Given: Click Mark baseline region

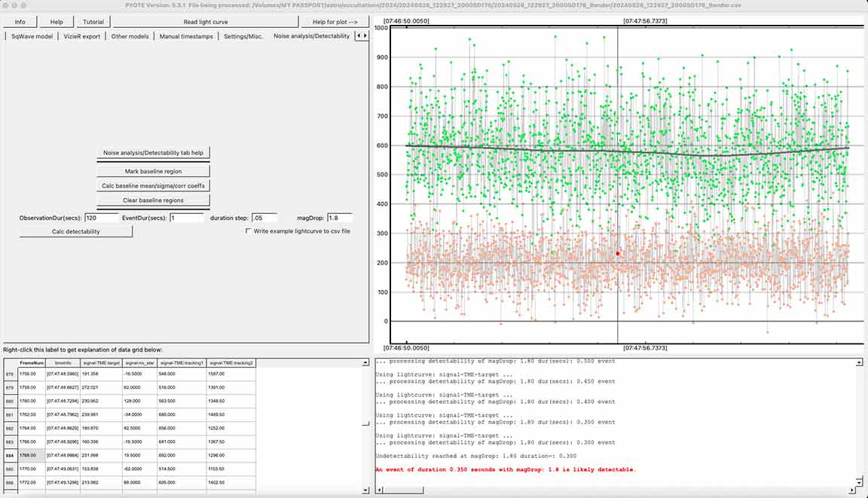Looking at the screenshot, I should [154, 172].
